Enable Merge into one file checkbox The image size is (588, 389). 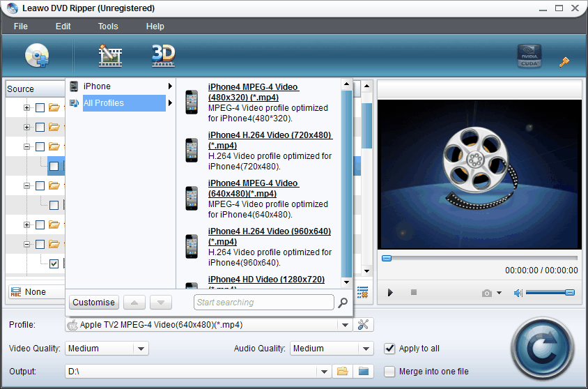pyautogui.click(x=389, y=372)
